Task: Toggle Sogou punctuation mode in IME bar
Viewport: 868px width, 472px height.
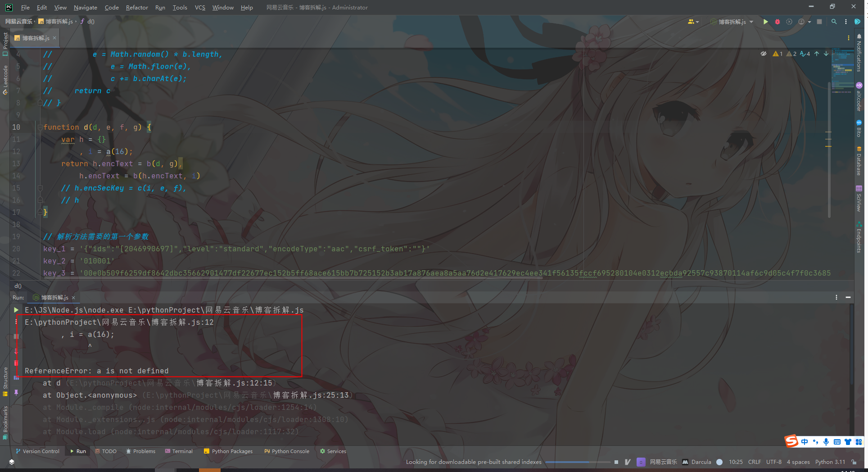Action: click(x=815, y=442)
